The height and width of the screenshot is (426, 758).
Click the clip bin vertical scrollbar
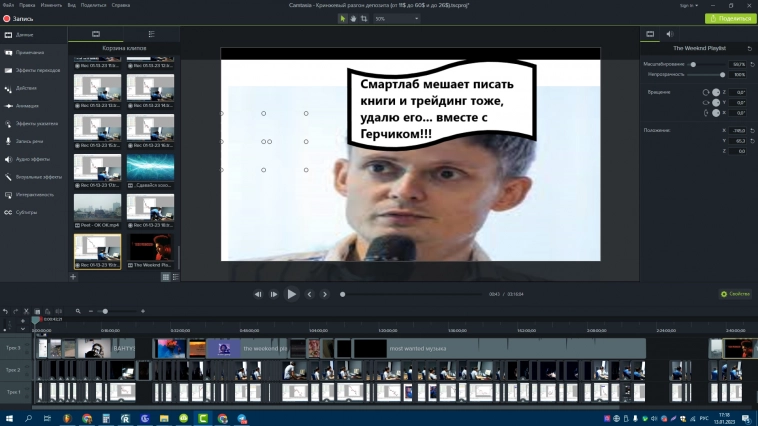178,256
